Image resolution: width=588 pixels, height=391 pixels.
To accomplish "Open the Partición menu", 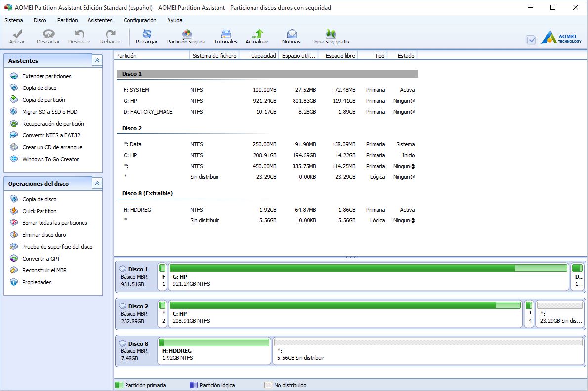I will (x=68, y=20).
